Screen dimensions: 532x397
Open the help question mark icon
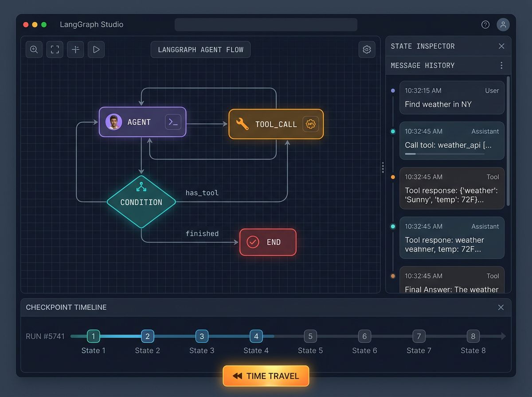pyautogui.click(x=485, y=25)
